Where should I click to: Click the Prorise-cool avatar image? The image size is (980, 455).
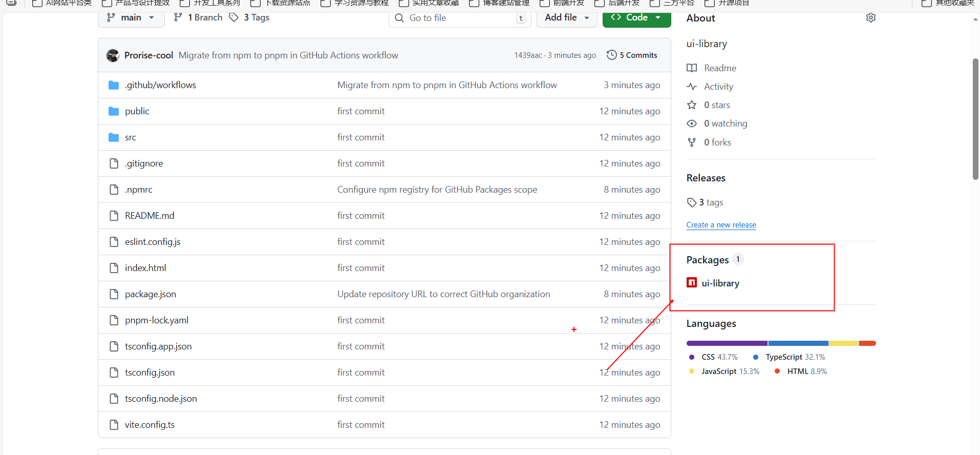(x=113, y=55)
